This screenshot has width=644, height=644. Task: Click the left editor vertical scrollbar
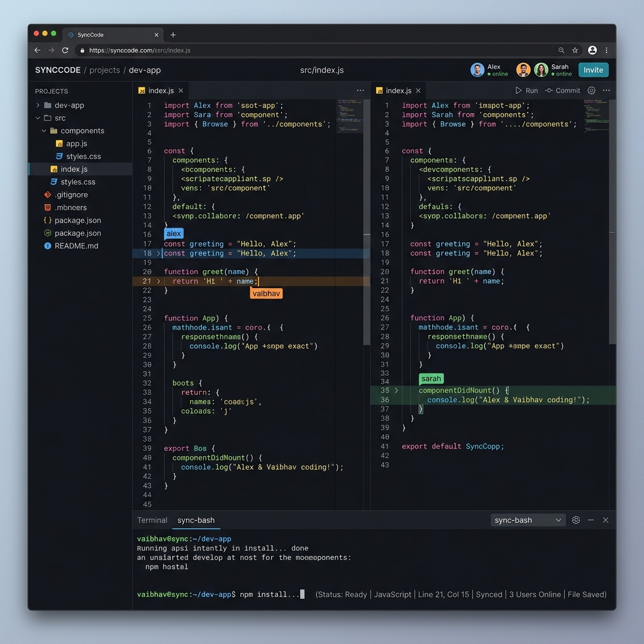pyautogui.click(x=367, y=222)
